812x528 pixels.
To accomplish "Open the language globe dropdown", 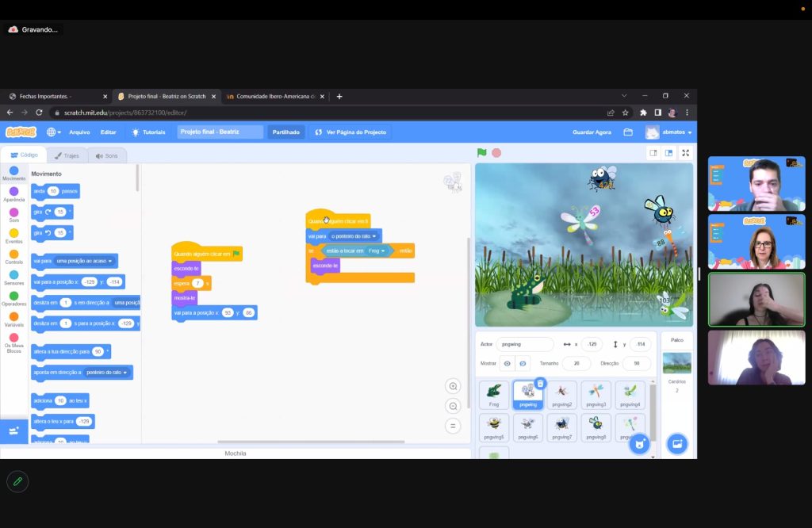I will point(54,132).
